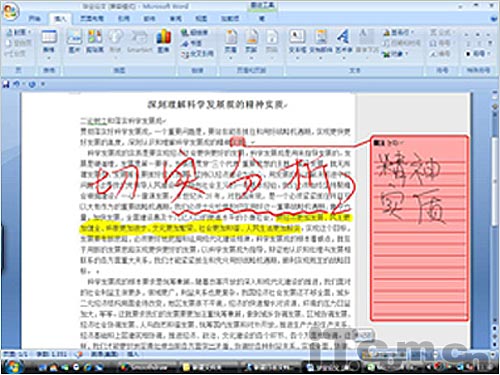Screen dimensions: 500x375
Task: Insert a 交叉引用 (Cross-reference)
Action: coord(197,54)
